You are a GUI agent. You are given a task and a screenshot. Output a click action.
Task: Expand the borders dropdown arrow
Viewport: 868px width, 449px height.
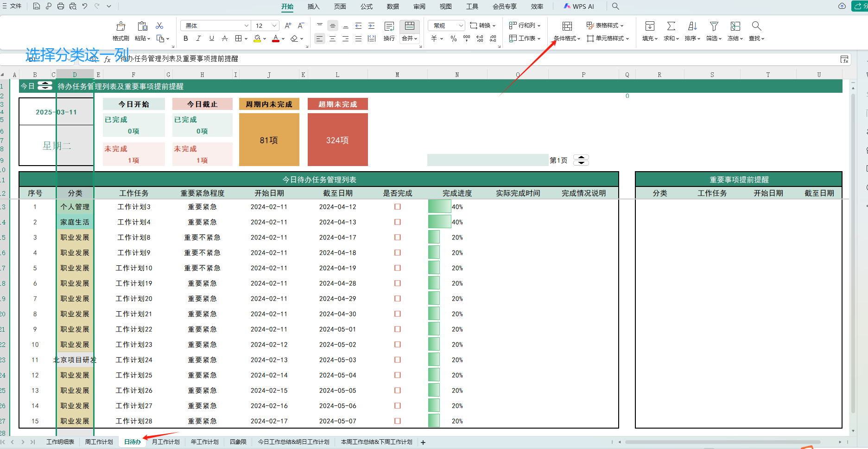tap(246, 39)
